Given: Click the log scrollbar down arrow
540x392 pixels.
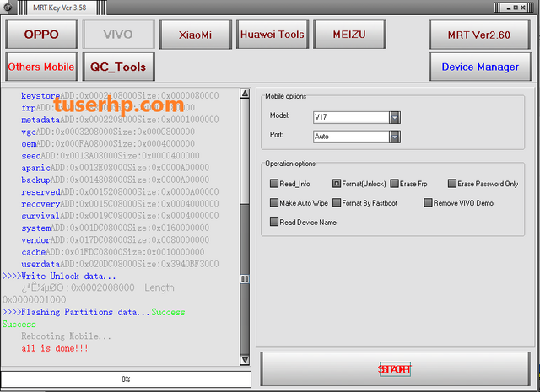Looking at the screenshot, I should coord(245,360).
